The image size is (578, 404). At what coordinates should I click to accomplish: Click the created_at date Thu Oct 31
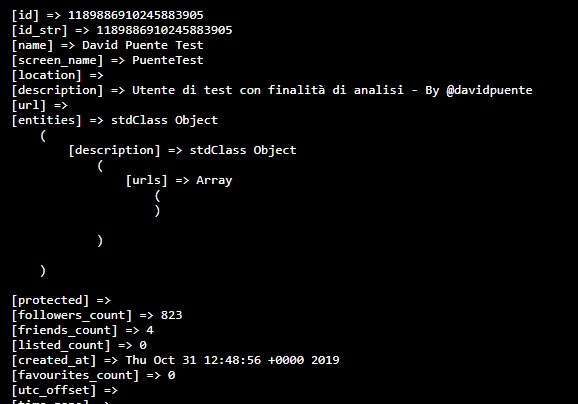[x=161, y=360]
